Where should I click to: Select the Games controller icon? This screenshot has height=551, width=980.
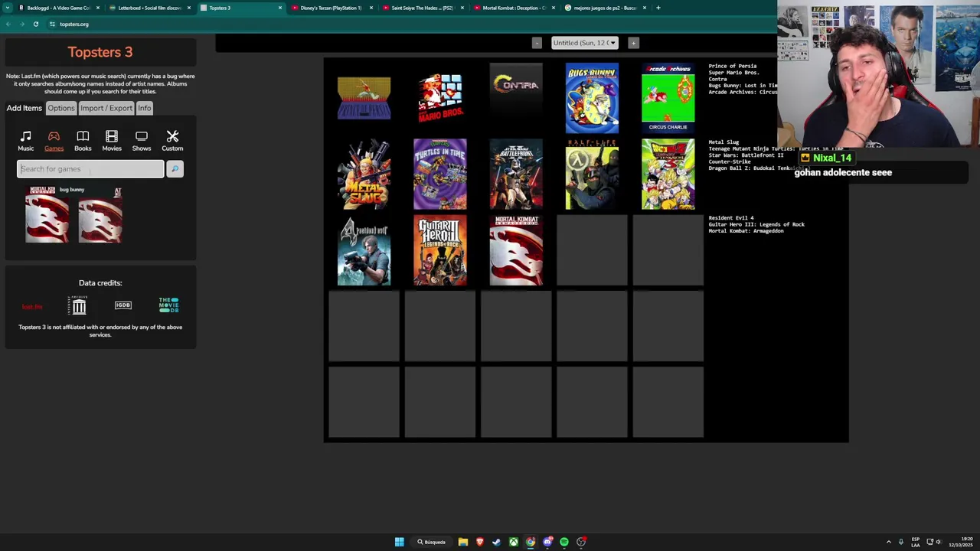(54, 140)
